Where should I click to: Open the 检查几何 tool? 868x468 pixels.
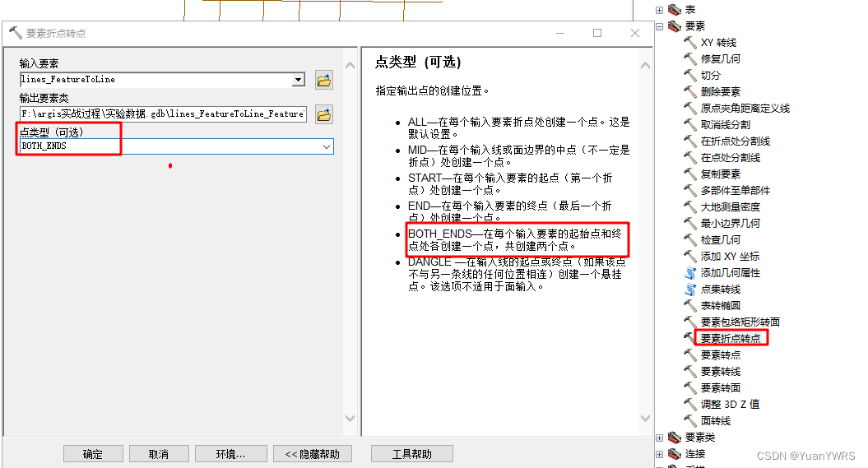(720, 240)
